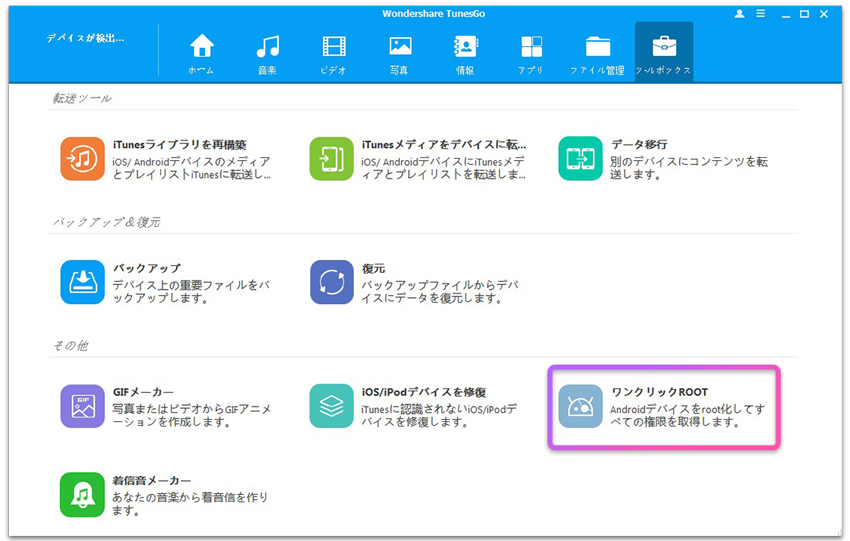
Task: Click the 着信音メーカー title text
Action: pos(152,480)
